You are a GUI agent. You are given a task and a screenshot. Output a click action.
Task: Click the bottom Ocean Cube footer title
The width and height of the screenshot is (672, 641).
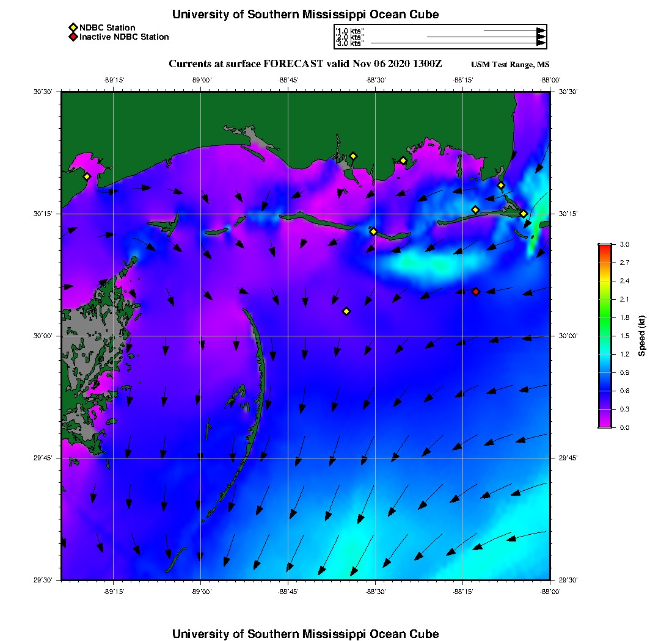tap(305, 634)
